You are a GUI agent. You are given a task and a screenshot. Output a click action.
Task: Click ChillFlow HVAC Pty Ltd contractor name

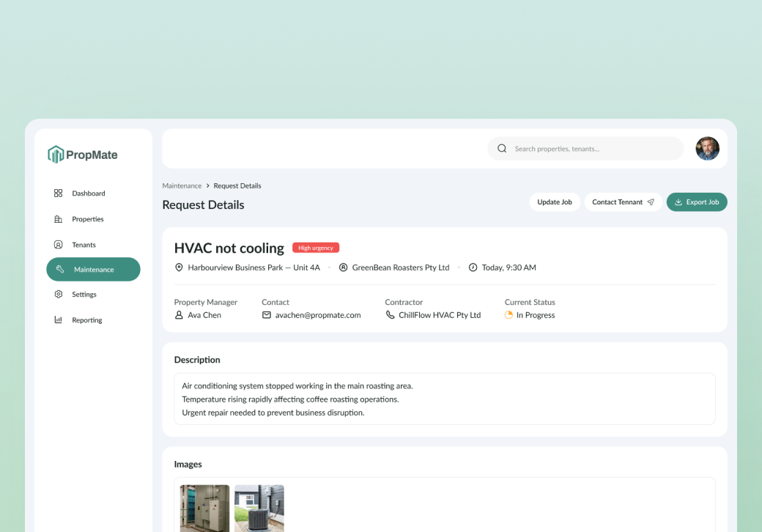tap(440, 315)
